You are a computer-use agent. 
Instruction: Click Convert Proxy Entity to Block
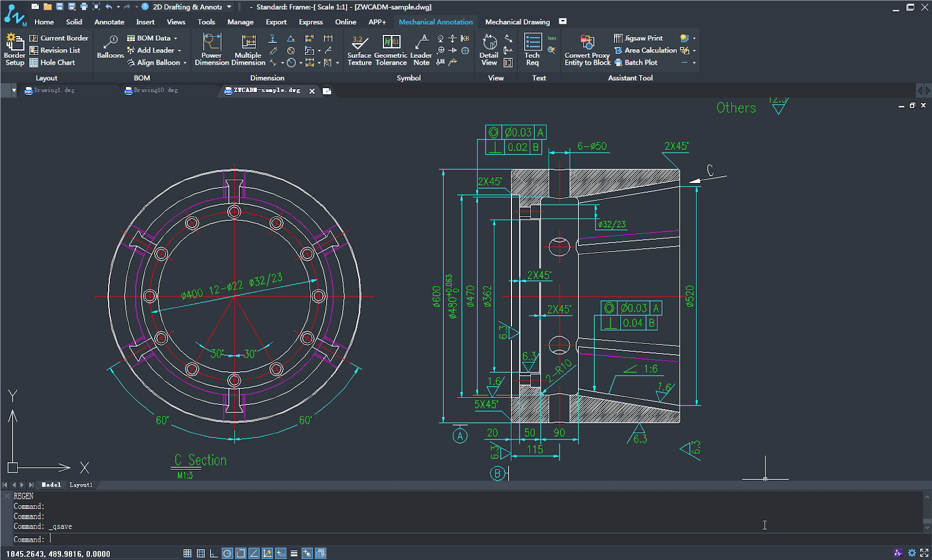[587, 50]
